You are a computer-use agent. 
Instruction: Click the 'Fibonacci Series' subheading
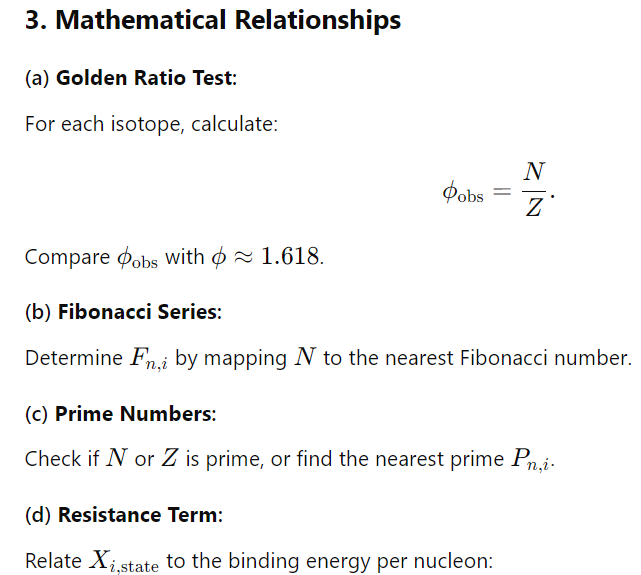click(139, 312)
